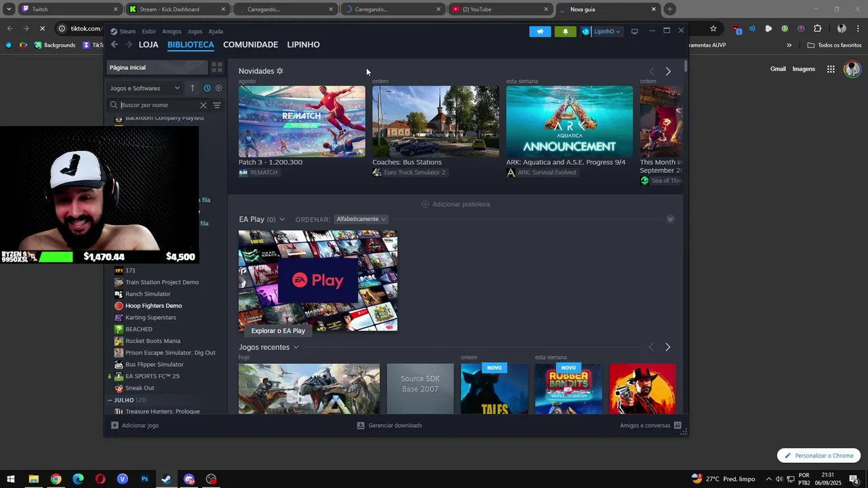Switch to Twitch tab in Chrome
This screenshot has width=868, height=488.
tap(69, 9)
